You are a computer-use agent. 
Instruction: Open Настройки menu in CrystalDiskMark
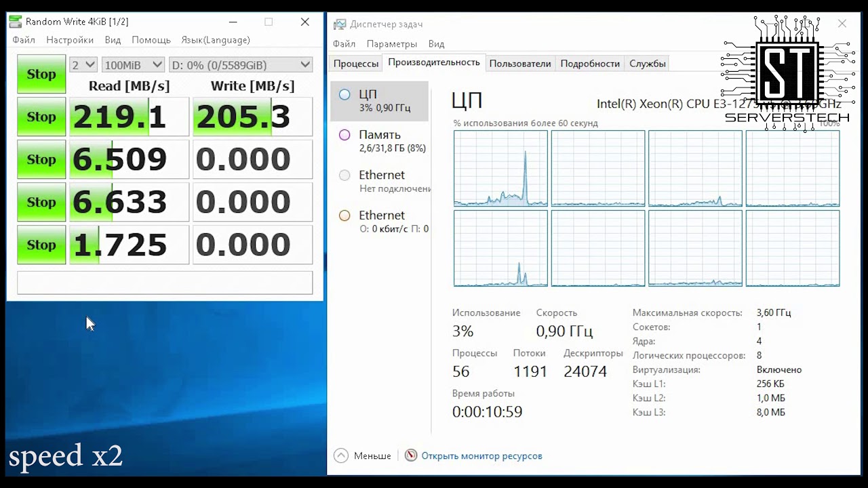[70, 40]
